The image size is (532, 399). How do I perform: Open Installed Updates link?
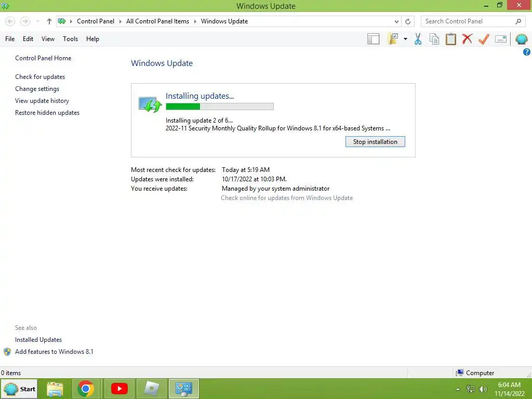point(38,340)
